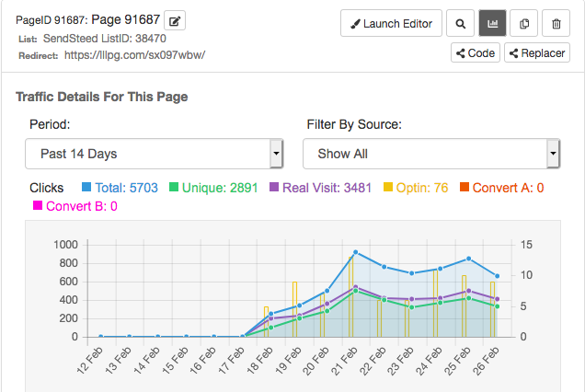
Task: Click the Total data point on 21 Feb
Action: click(x=355, y=252)
